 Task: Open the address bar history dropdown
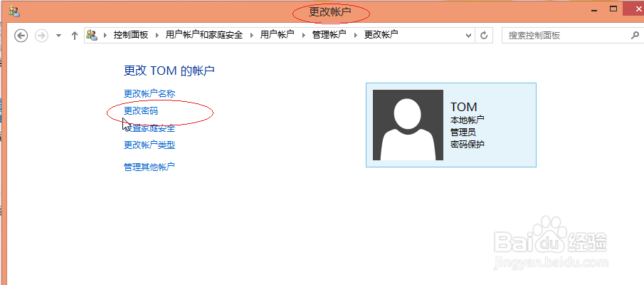coord(469,36)
